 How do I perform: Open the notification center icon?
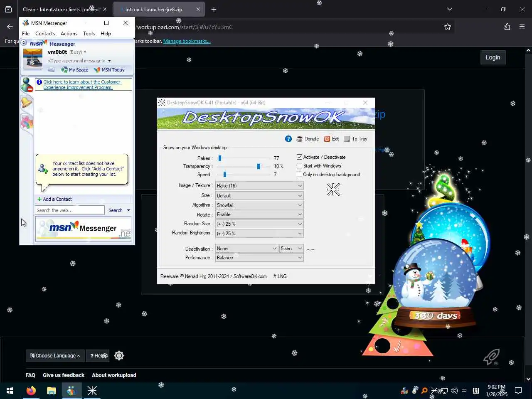pos(518,390)
